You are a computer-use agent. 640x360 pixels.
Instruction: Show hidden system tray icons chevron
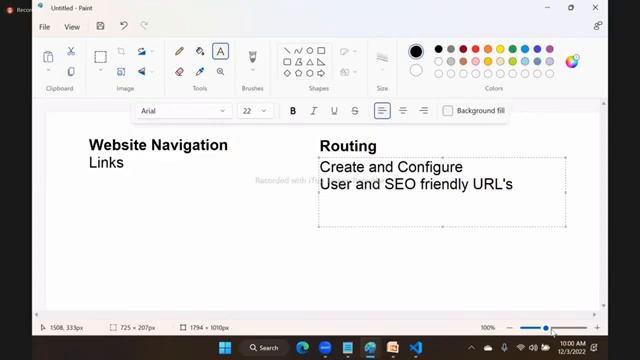tap(471, 348)
